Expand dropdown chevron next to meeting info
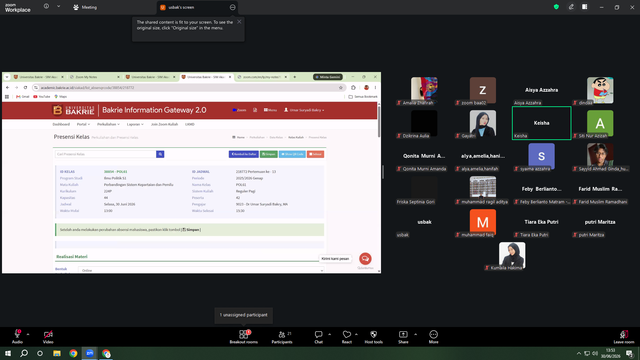640x360 pixels. pos(58,7)
